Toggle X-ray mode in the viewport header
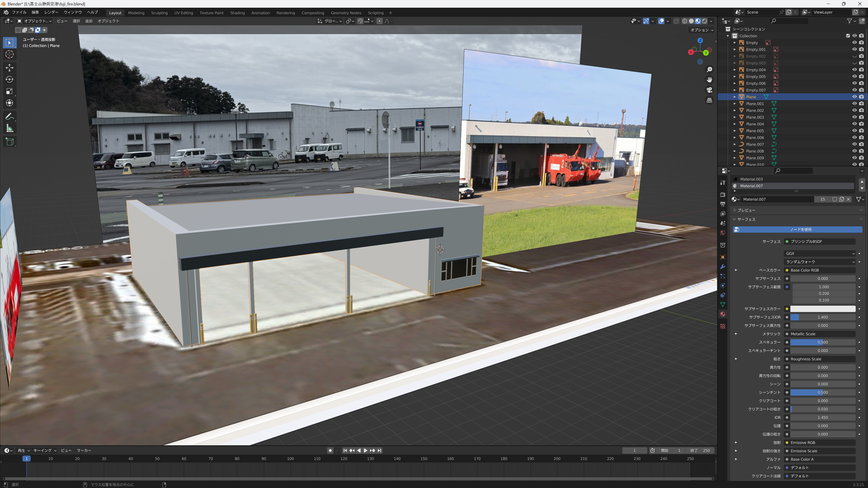The width and height of the screenshot is (868, 488). click(x=676, y=21)
